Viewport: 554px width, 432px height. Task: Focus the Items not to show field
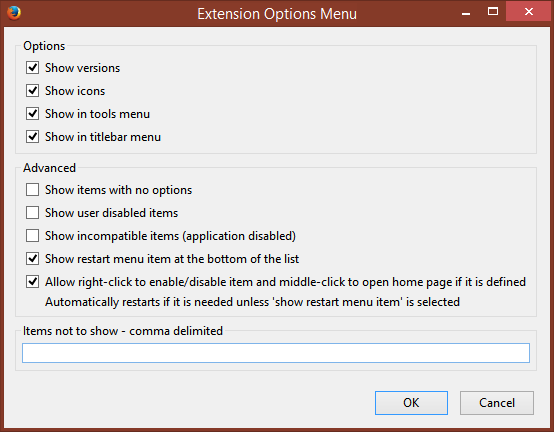(276, 353)
